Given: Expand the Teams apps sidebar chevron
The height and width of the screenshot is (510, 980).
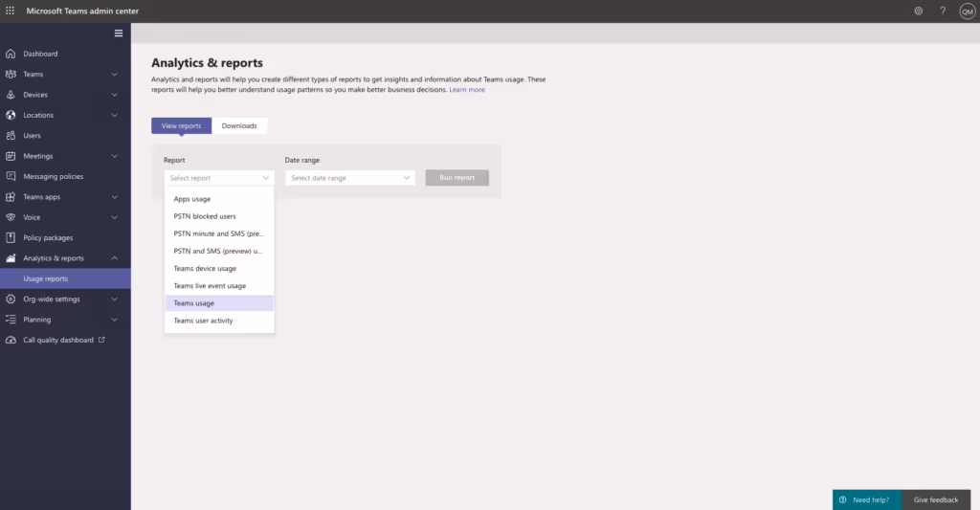Looking at the screenshot, I should point(115,197).
